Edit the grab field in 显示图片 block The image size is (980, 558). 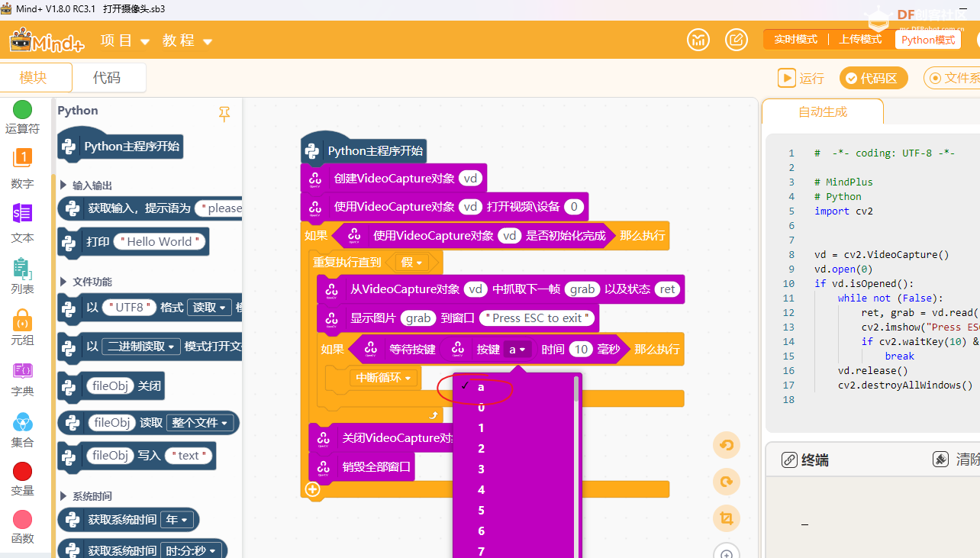click(417, 318)
